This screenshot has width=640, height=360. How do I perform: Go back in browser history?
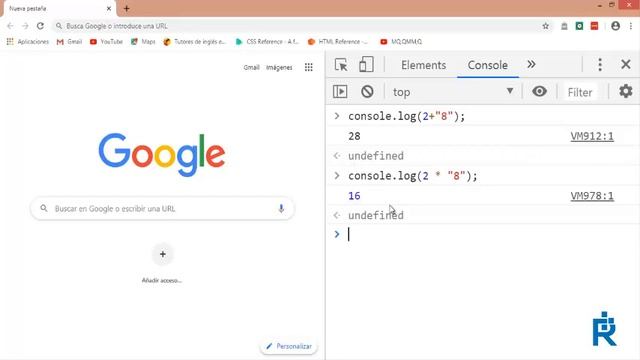(x=10, y=26)
